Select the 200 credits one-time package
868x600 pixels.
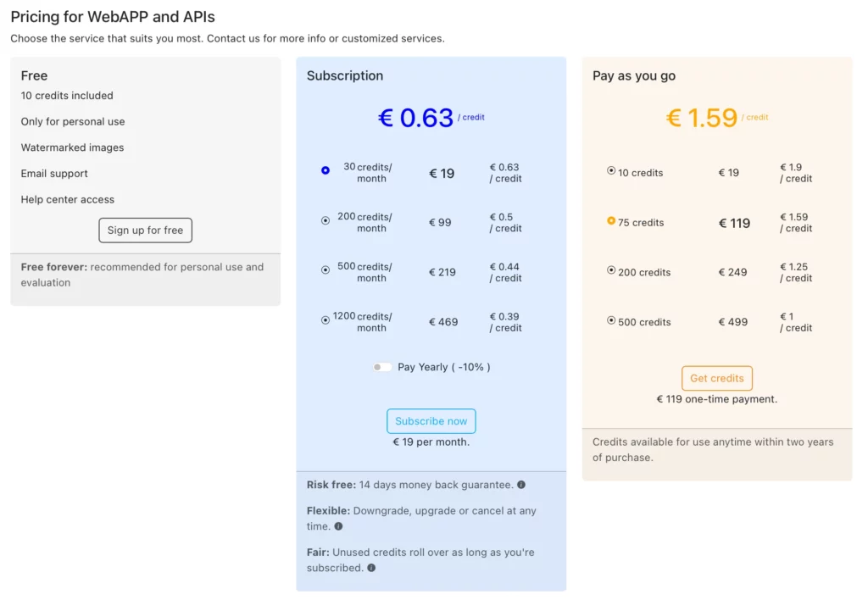point(611,271)
